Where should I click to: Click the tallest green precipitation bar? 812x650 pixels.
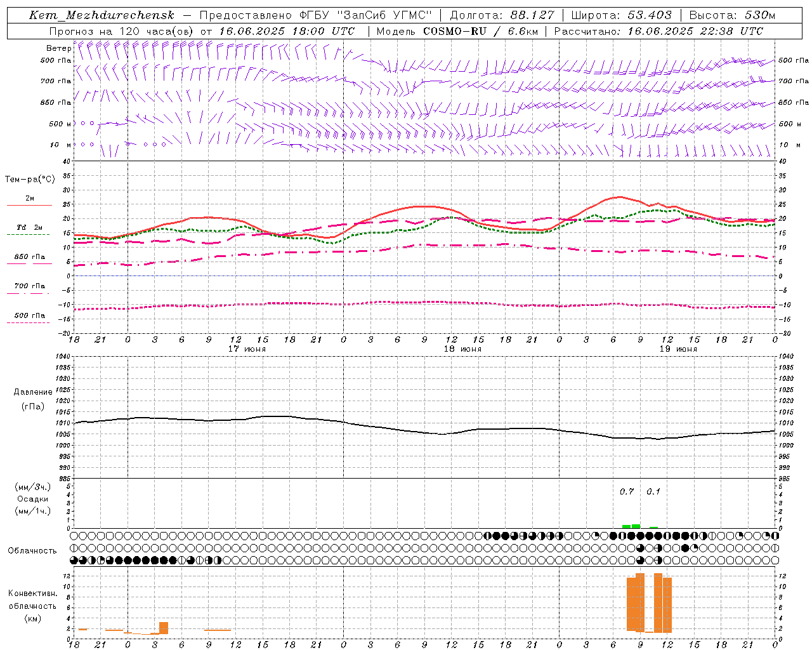[636, 526]
